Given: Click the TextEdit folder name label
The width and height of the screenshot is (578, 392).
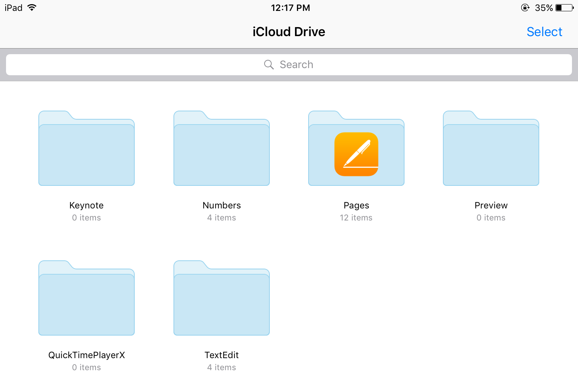Looking at the screenshot, I should 222,355.
